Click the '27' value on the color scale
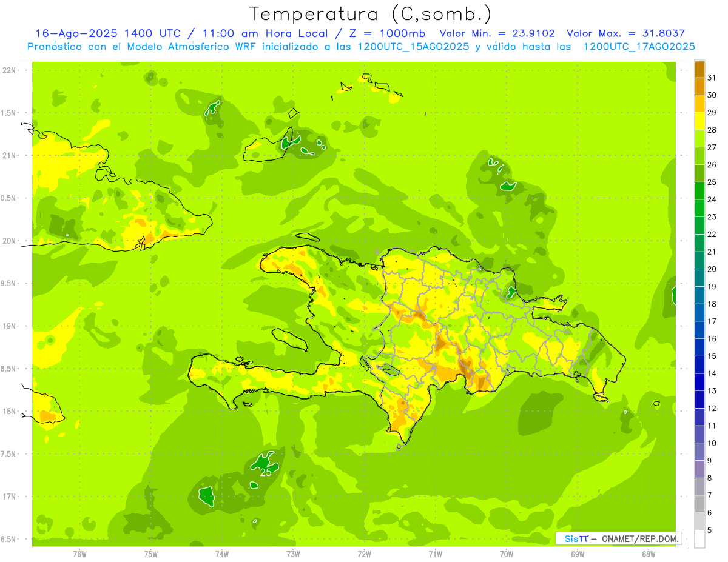Image resolution: width=728 pixels, height=562 pixels. 712,147
